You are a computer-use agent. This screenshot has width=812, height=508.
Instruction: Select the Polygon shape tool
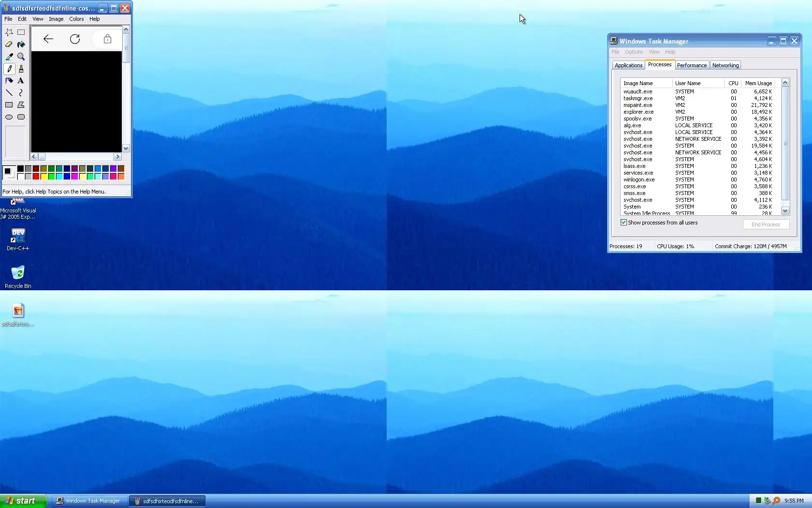coord(21,105)
